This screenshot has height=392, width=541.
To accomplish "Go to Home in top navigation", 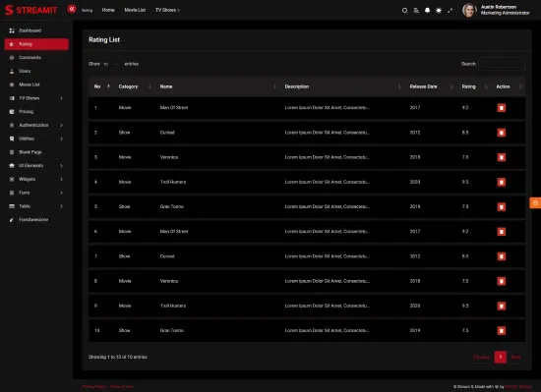I will click(x=108, y=10).
